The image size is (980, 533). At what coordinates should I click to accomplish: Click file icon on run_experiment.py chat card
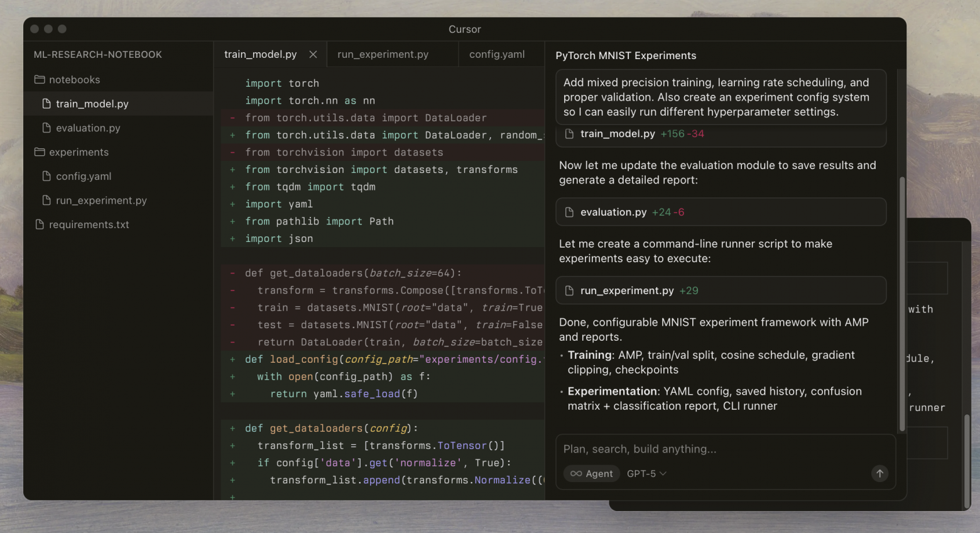click(569, 290)
